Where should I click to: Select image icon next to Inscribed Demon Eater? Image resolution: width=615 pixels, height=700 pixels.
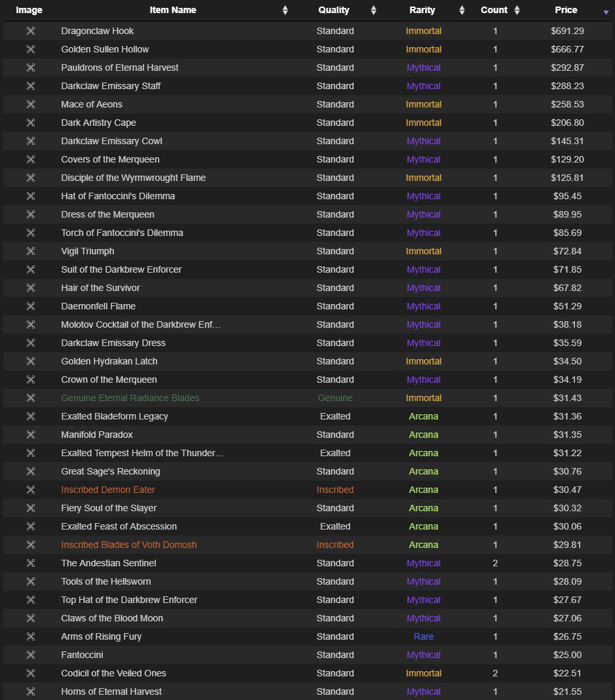pos(30,490)
